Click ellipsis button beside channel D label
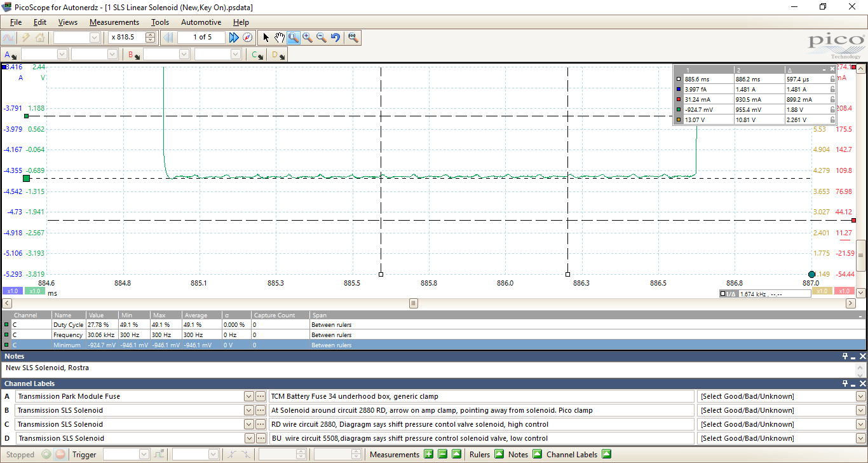Screen dimensions: 868x463 click(261, 438)
